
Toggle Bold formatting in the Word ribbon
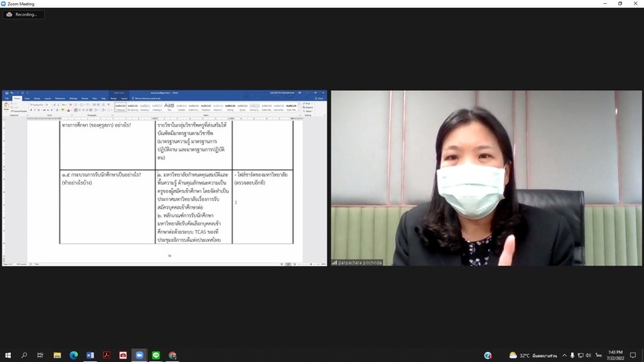(x=31, y=110)
